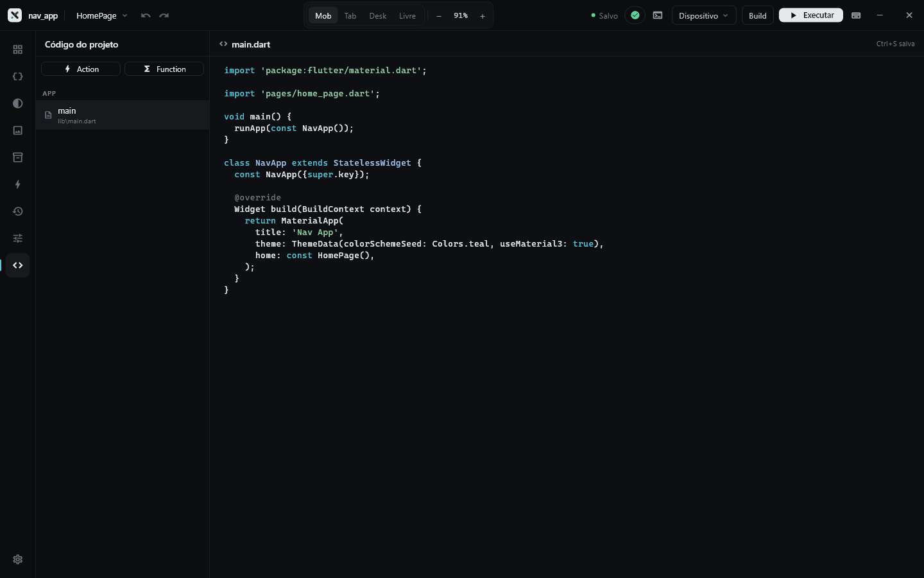Open the history clock panel

click(x=18, y=211)
